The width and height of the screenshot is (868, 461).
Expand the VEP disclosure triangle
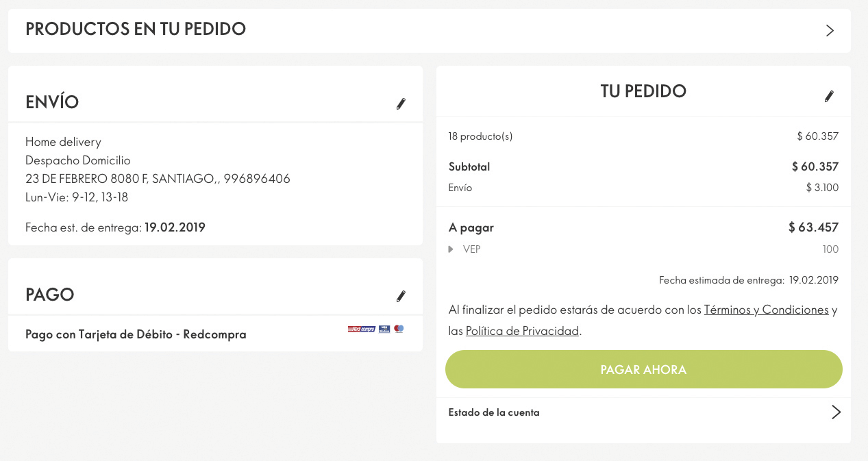tap(451, 249)
